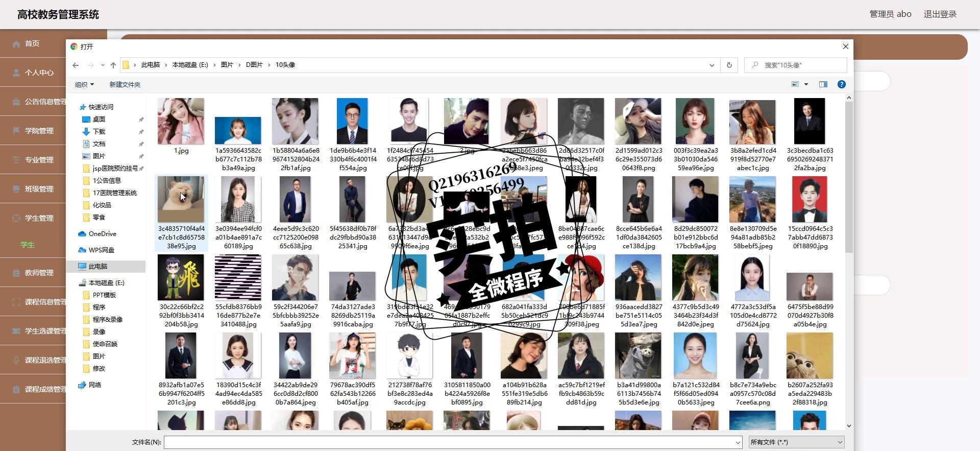Select OneDrive in the navigation pane
980x451 pixels.
click(102, 233)
